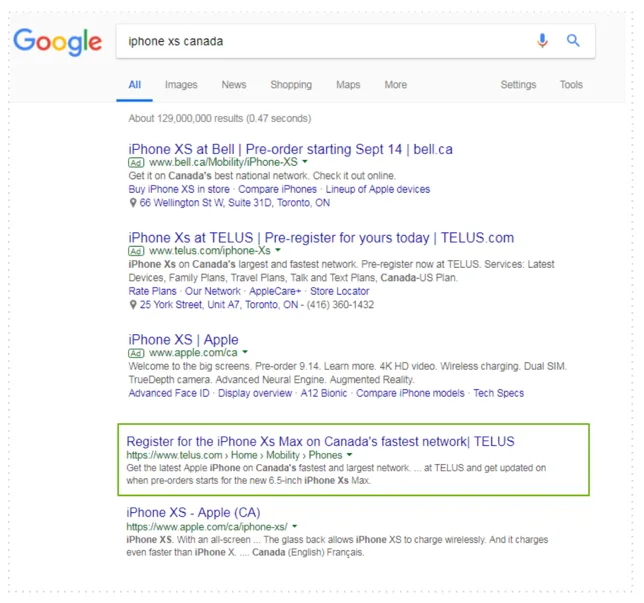Follow 'Buy iPhone XS in store' sitelink

179,189
